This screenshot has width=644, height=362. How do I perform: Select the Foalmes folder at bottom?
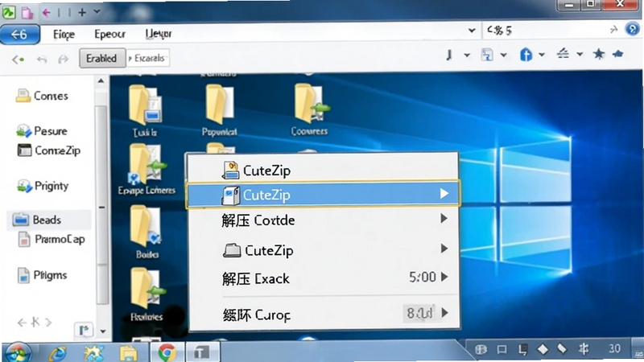(x=147, y=294)
